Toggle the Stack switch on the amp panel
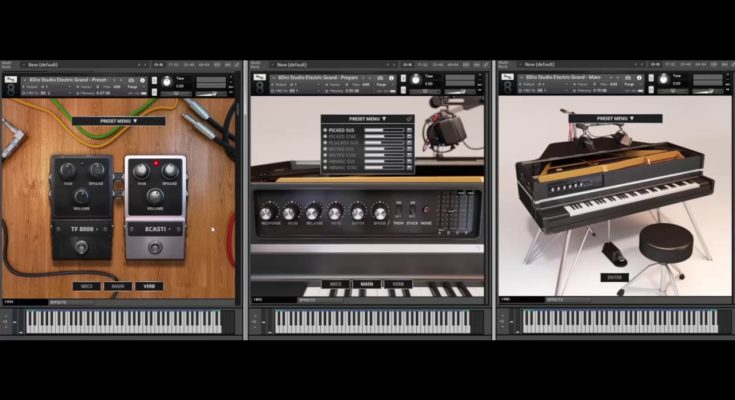 point(411,211)
